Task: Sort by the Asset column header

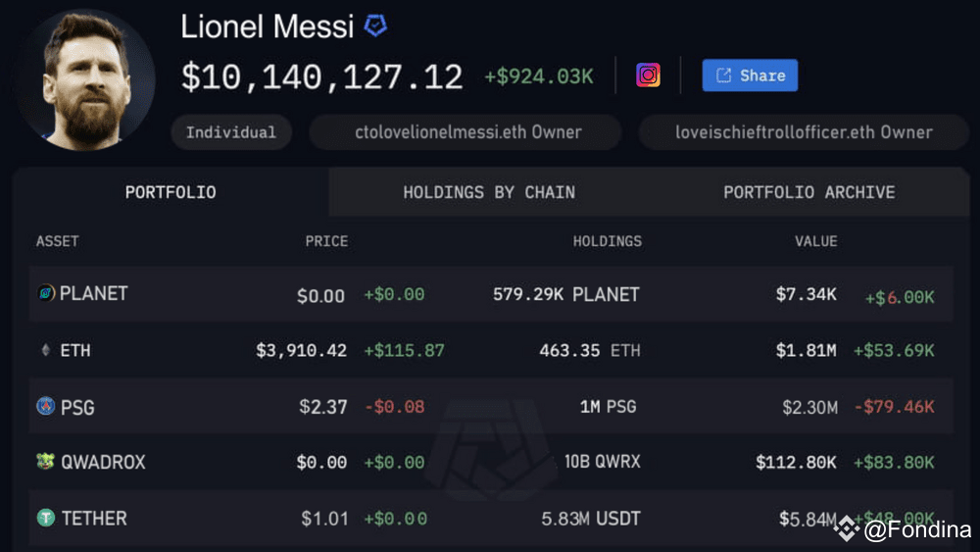Action: point(58,241)
